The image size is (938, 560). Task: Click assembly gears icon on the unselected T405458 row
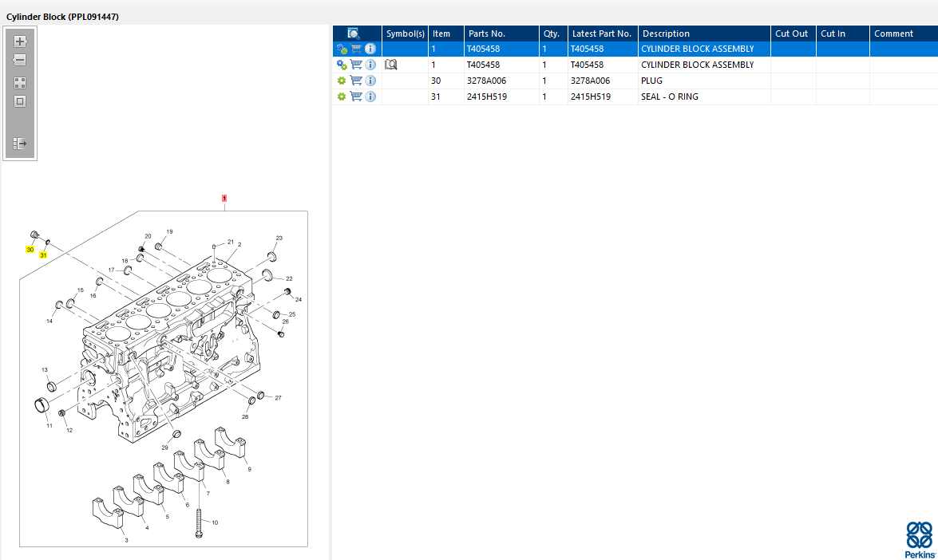point(342,65)
